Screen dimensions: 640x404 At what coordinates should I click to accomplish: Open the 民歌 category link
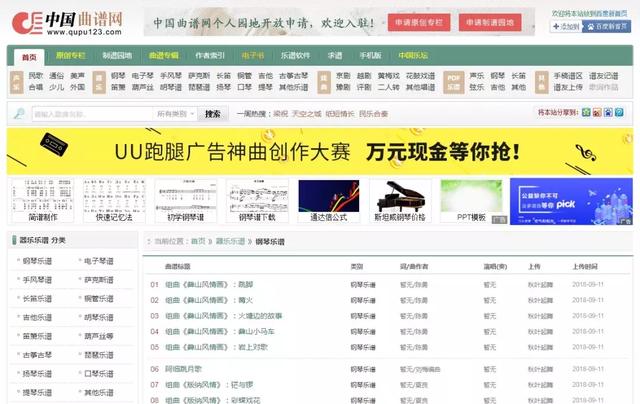(x=36, y=76)
